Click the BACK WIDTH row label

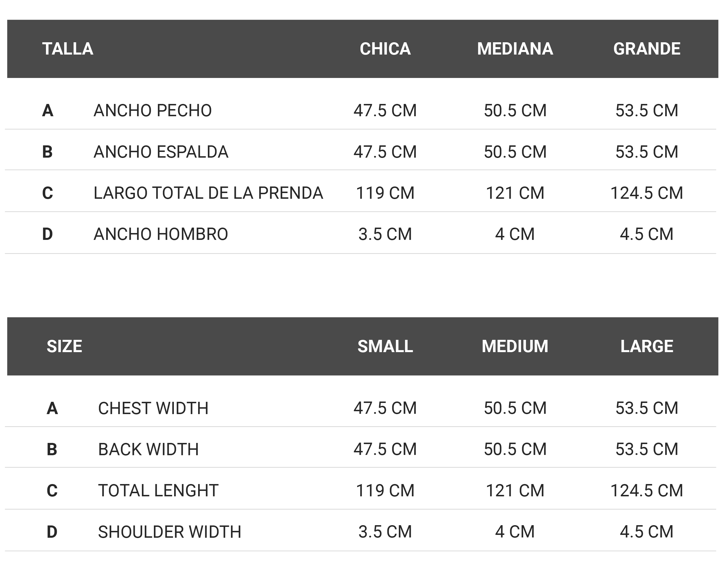[148, 449]
